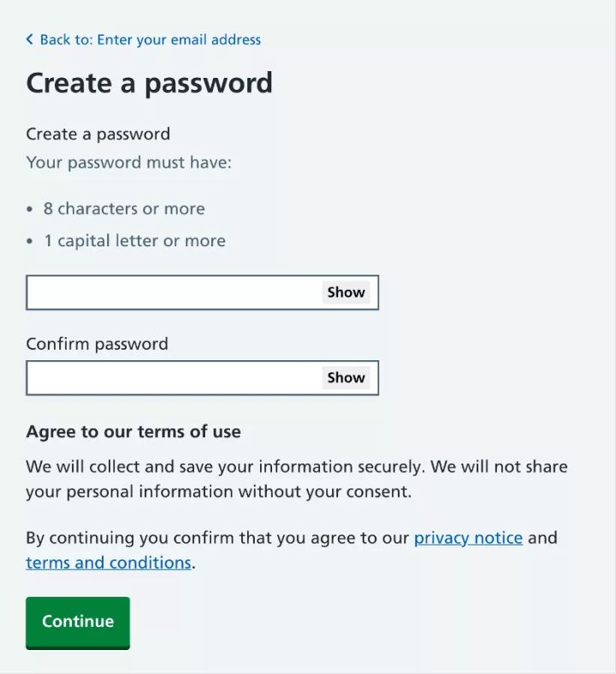Click the '8 characters or more' requirement
The height and width of the screenshot is (674, 616).
[x=124, y=209]
